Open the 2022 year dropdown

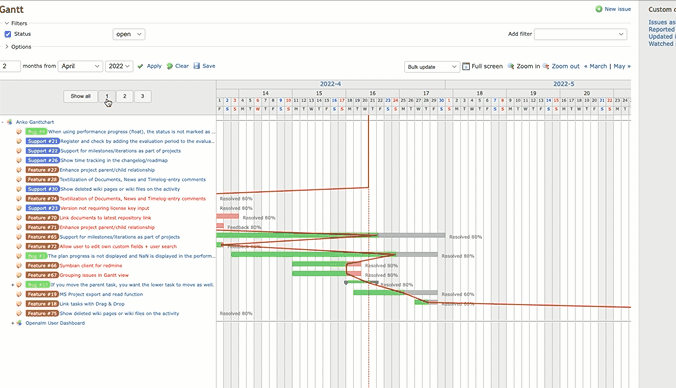click(x=119, y=66)
